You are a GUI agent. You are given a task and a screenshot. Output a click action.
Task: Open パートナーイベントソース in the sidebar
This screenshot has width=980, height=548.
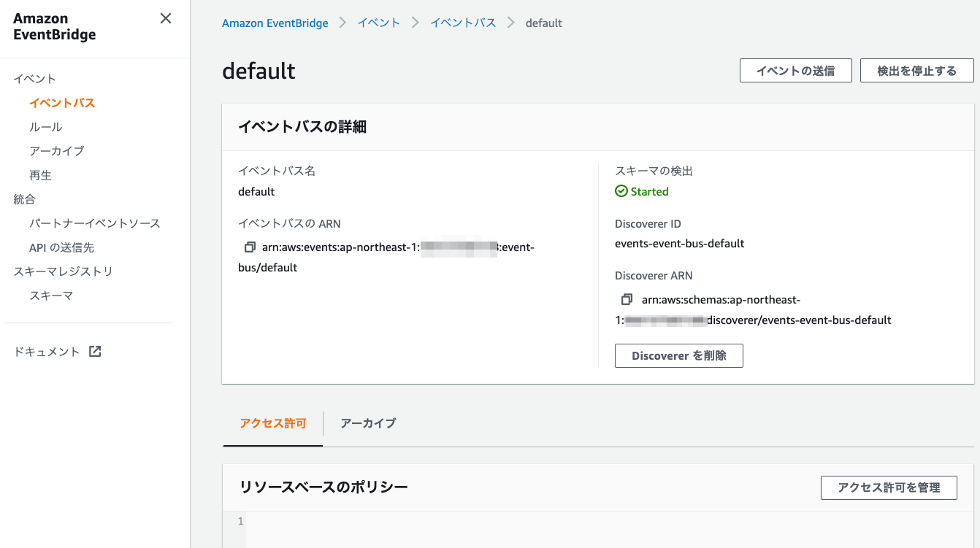[95, 223]
